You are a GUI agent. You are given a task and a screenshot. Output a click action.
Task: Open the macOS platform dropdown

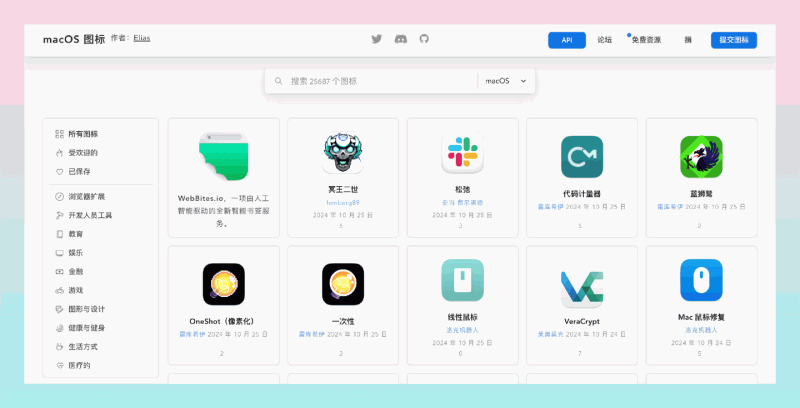point(506,81)
